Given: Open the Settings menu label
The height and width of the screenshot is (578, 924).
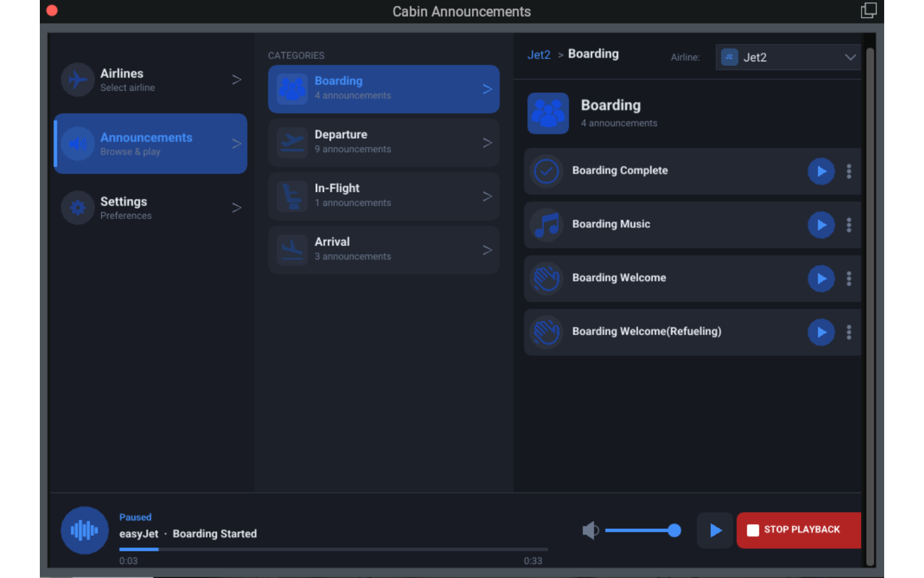Looking at the screenshot, I should 124,202.
